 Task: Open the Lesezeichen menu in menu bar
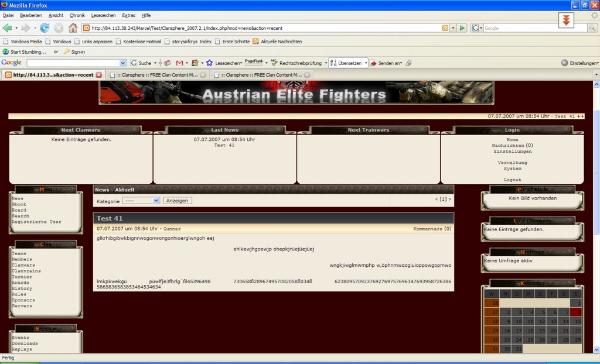click(103, 15)
